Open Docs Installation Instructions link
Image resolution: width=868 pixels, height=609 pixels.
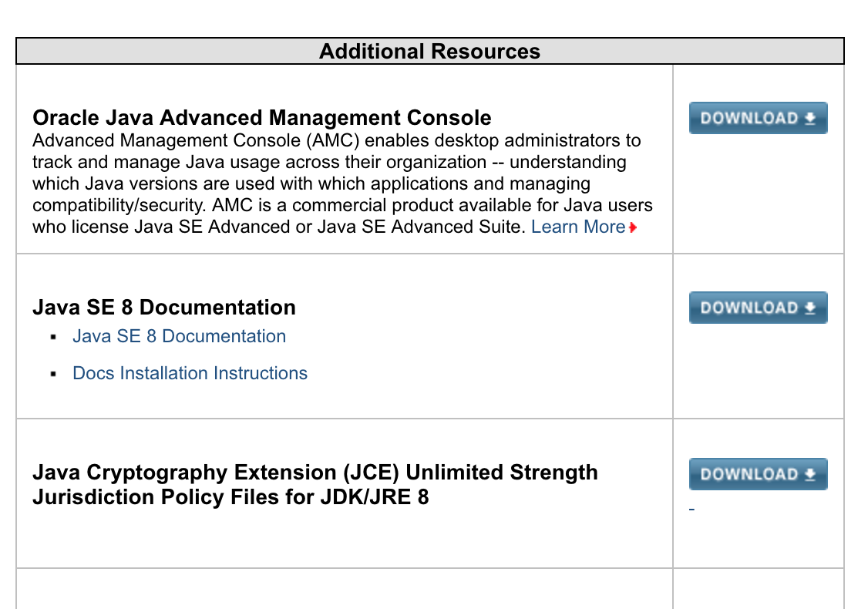190,373
